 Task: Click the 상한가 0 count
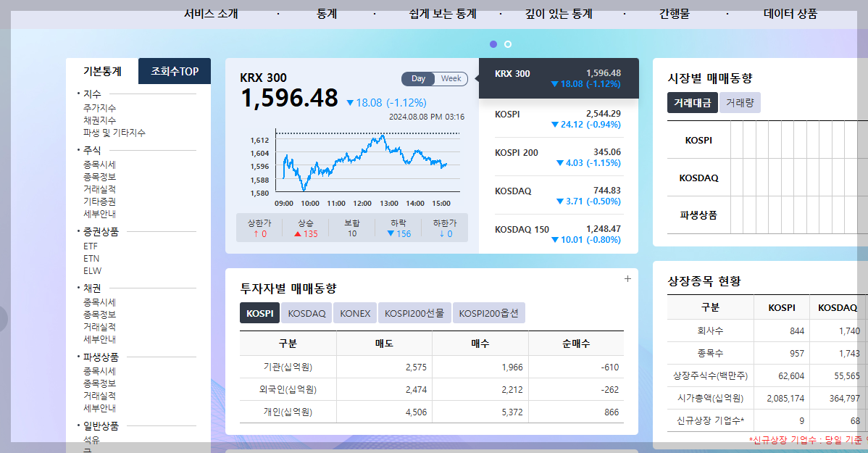(259, 233)
